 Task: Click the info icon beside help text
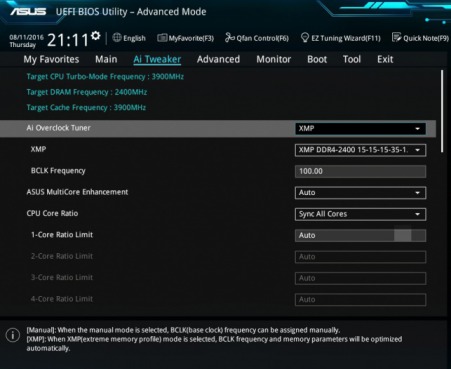click(13, 335)
